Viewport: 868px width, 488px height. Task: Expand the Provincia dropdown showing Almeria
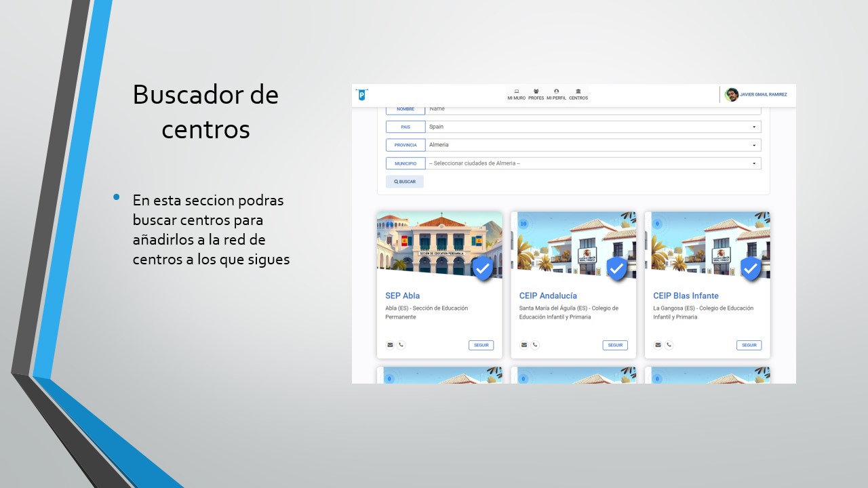click(x=593, y=145)
